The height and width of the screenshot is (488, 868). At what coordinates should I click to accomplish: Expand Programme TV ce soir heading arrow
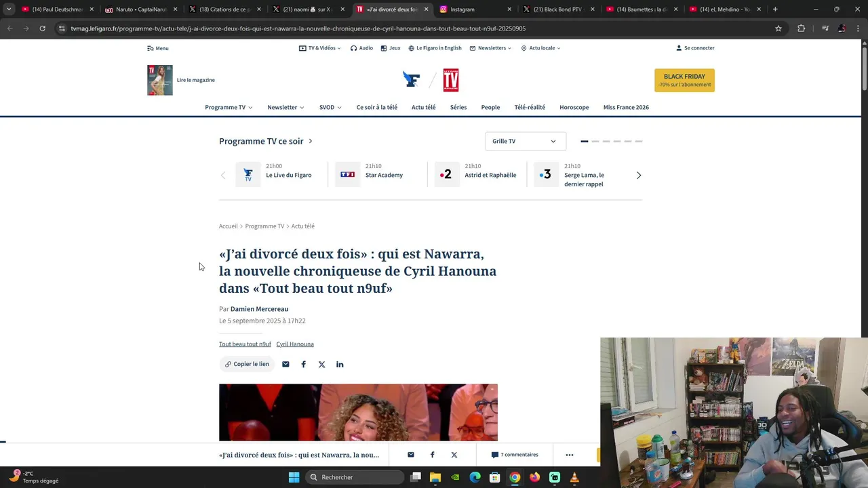coord(311,141)
